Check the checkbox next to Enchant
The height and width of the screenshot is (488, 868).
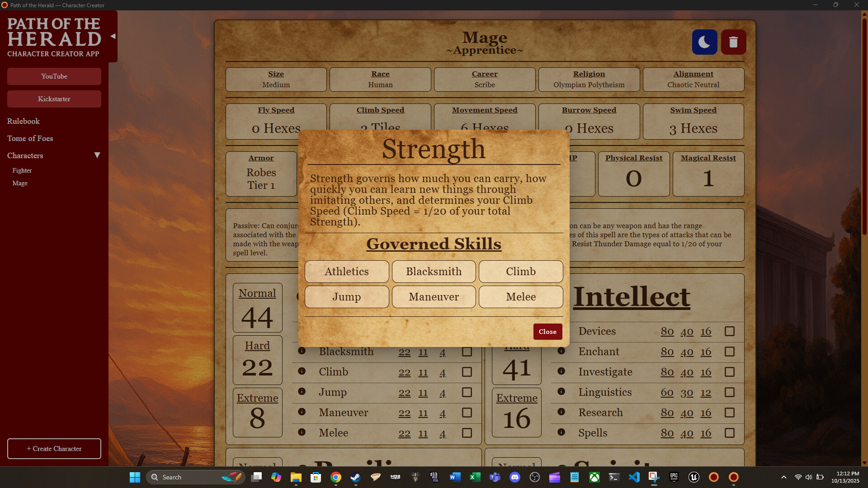tap(730, 352)
